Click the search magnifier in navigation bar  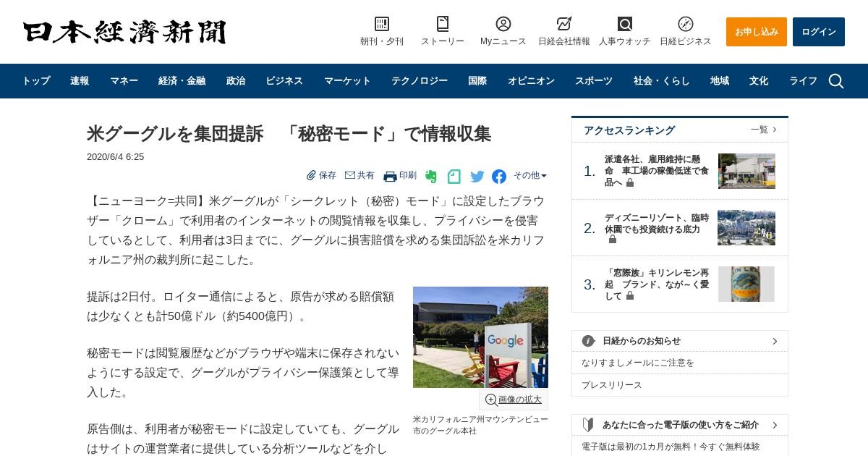pyautogui.click(x=836, y=81)
